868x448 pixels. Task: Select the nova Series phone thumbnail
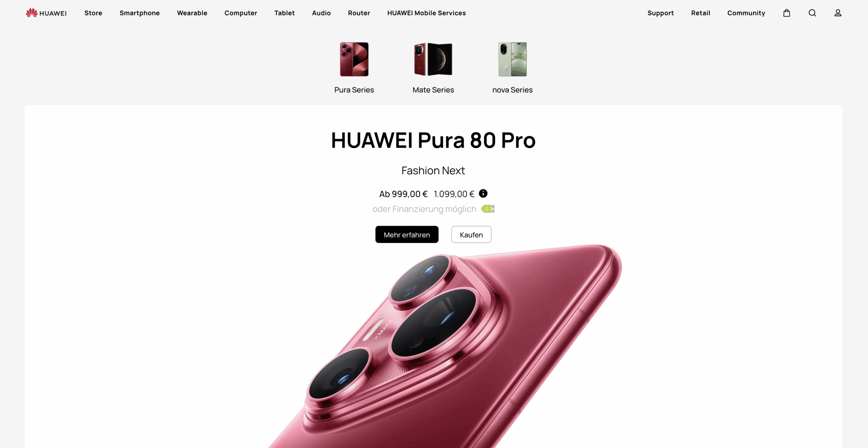(x=512, y=59)
